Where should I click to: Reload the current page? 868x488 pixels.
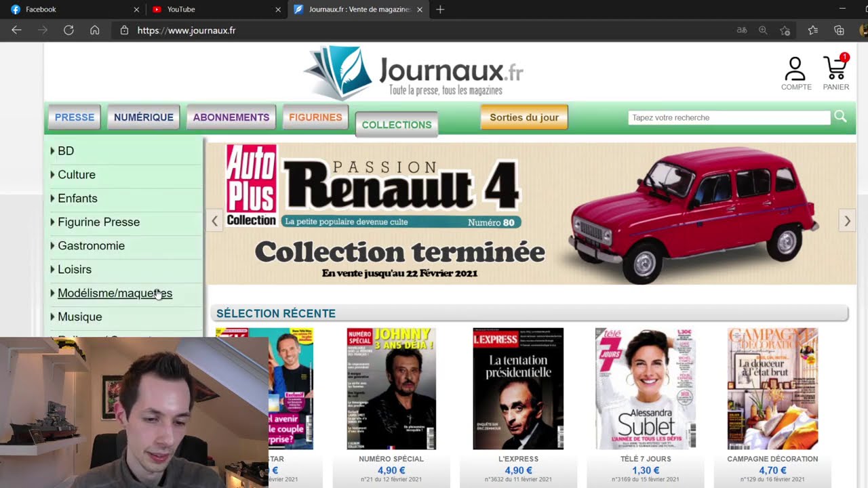[x=68, y=30]
